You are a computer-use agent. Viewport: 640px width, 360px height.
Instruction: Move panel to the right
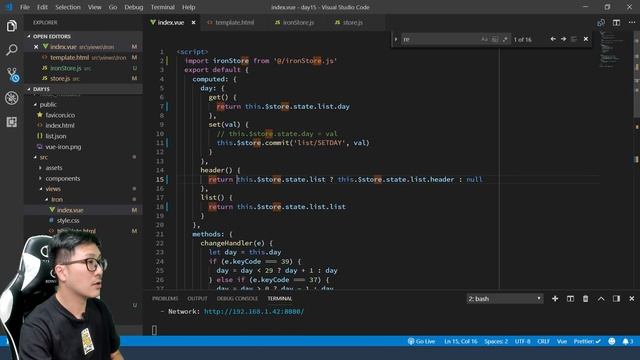(x=616, y=299)
